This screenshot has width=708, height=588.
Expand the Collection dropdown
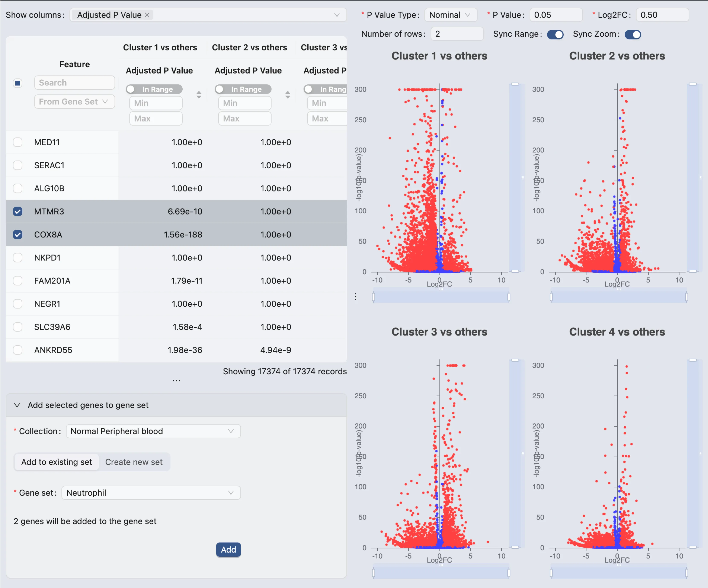point(153,431)
